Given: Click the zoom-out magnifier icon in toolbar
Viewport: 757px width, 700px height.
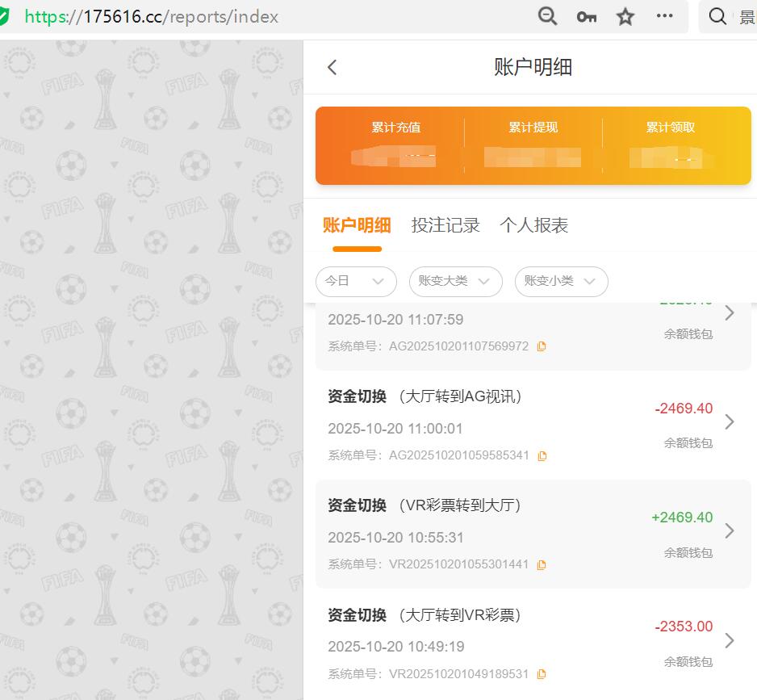Looking at the screenshot, I should (x=547, y=15).
